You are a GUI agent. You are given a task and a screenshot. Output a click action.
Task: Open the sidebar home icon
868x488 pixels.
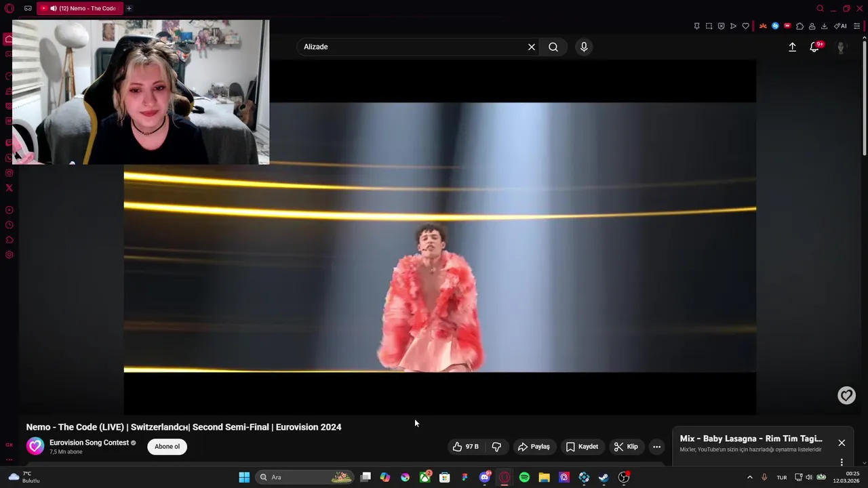pyautogui.click(x=9, y=39)
